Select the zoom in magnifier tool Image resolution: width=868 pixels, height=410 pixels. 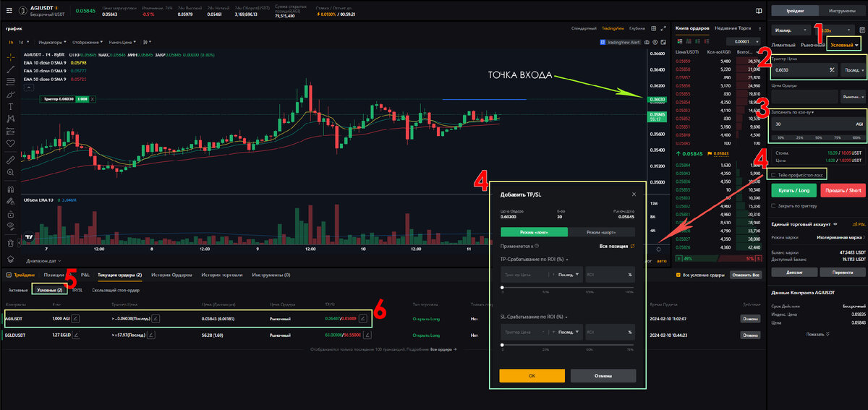click(10, 172)
